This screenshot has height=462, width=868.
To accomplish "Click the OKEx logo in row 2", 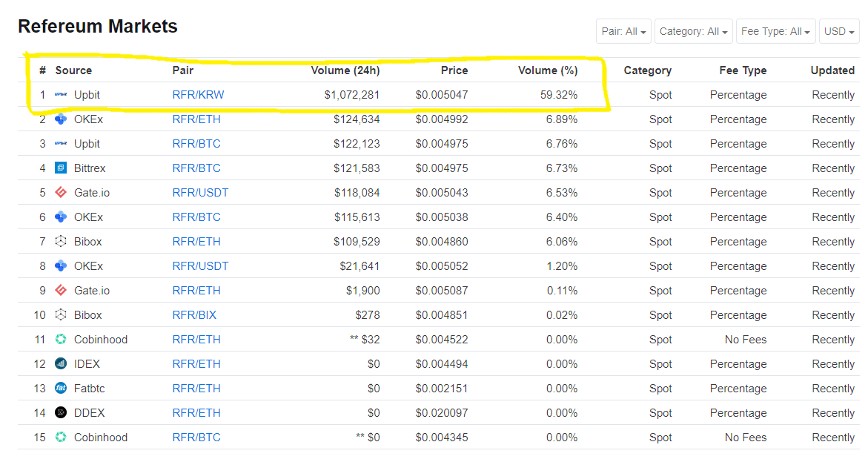I will pyautogui.click(x=61, y=119).
